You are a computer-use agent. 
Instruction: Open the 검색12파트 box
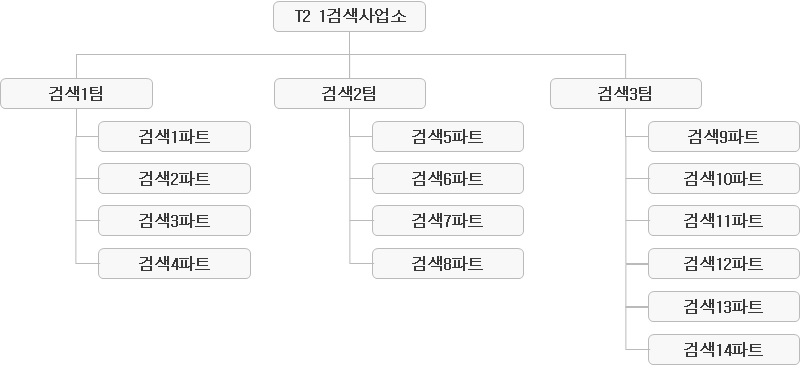point(724,263)
